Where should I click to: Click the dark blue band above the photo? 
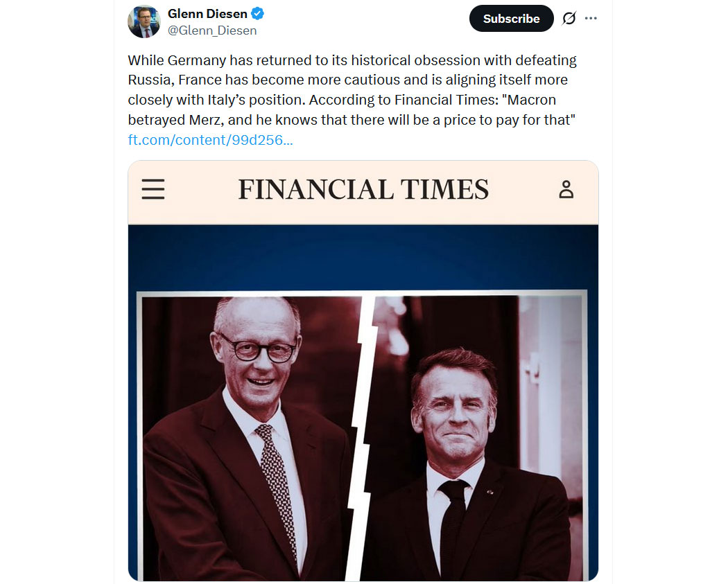363,256
